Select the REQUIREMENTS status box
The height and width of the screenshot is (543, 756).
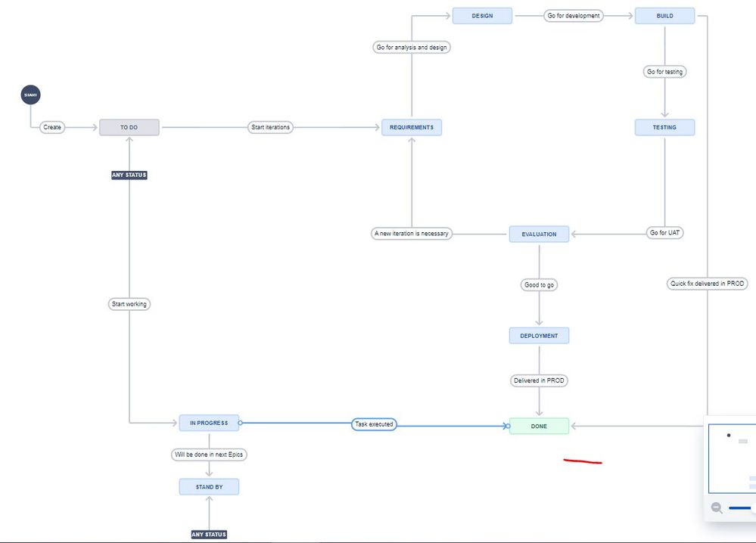(412, 127)
